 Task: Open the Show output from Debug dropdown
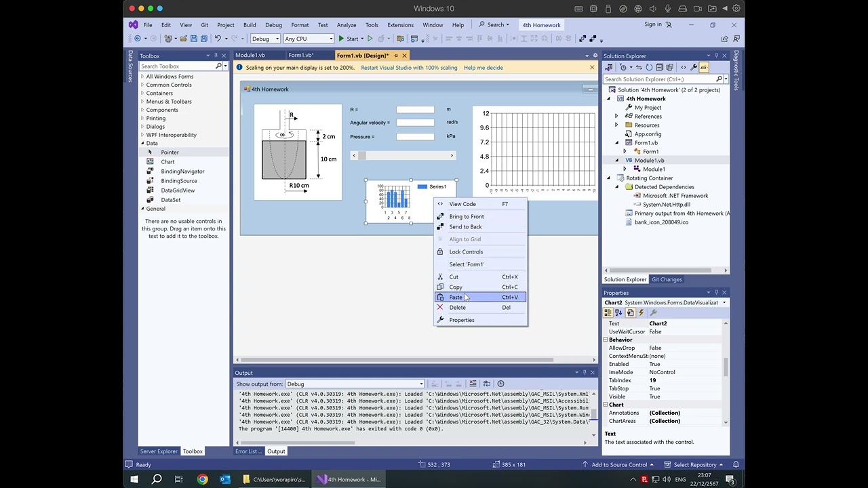(354, 384)
